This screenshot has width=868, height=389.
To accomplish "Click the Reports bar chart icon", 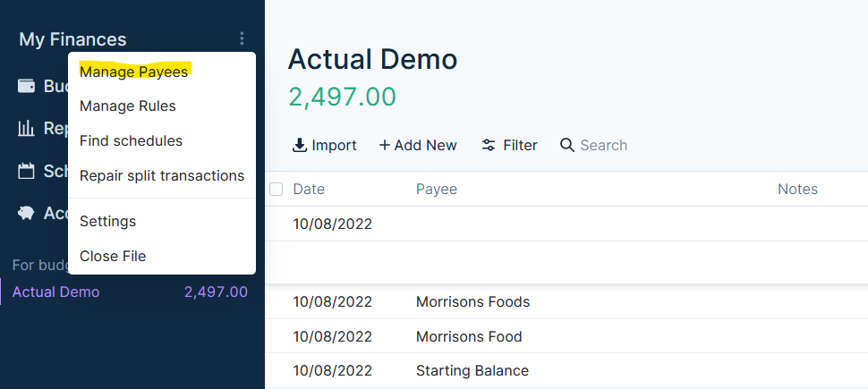I will (27, 128).
